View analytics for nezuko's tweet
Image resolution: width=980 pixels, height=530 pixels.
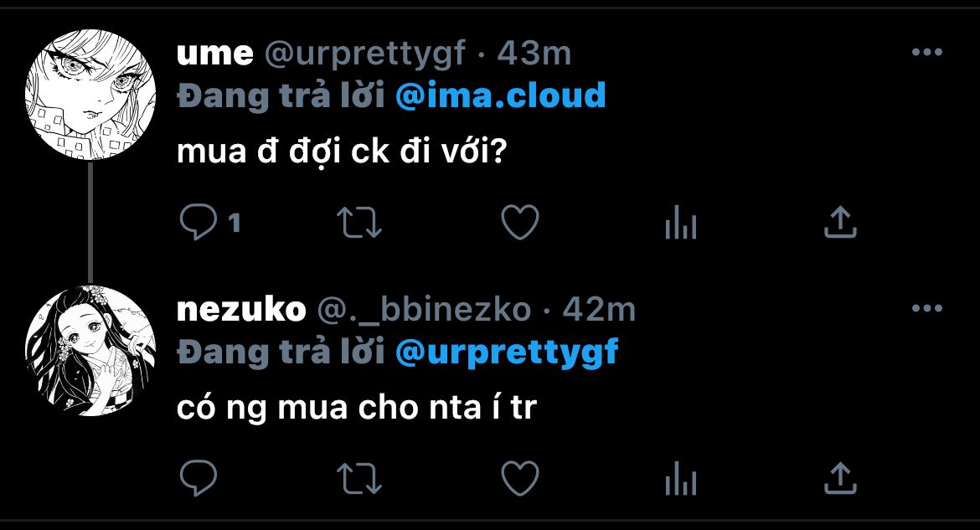point(680,479)
